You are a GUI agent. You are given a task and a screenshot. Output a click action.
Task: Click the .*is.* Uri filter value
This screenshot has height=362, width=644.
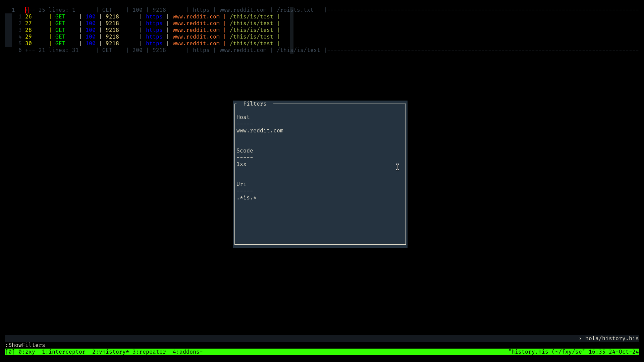click(x=246, y=198)
